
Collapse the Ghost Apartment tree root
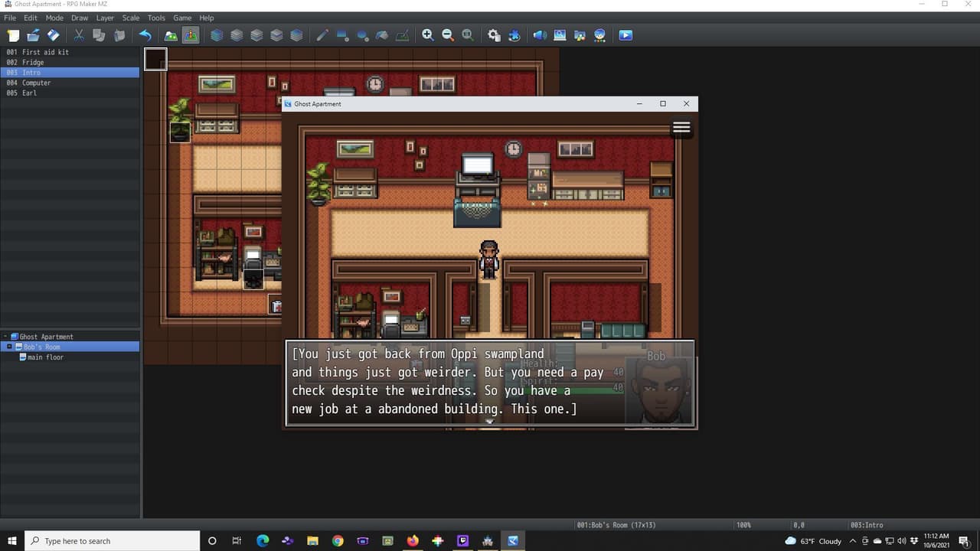[5, 337]
